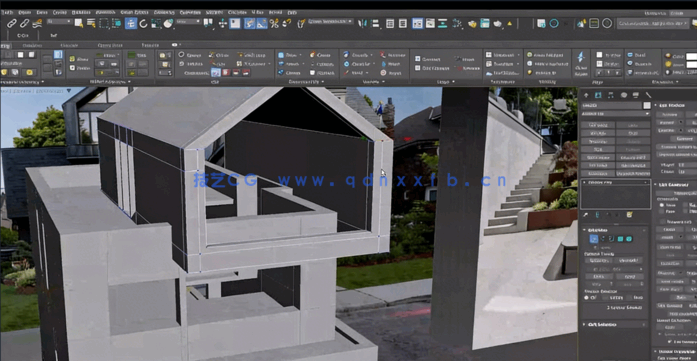This screenshot has height=361, width=697.
Task: Collapse the Selection rollout in command panel
Action: tap(585, 230)
